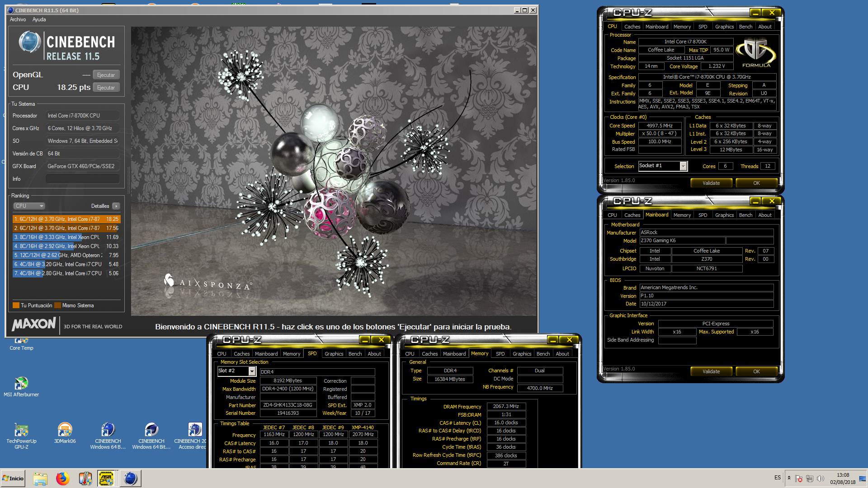Click OK in the CPU-Z Mainboard window
The height and width of the screenshot is (488, 868).
(756, 371)
